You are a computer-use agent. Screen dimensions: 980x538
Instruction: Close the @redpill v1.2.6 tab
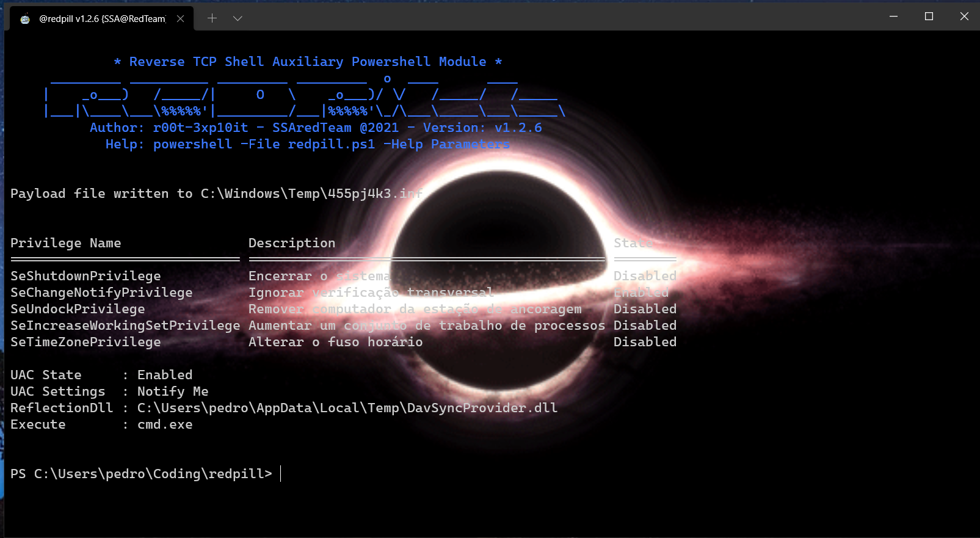click(181, 18)
